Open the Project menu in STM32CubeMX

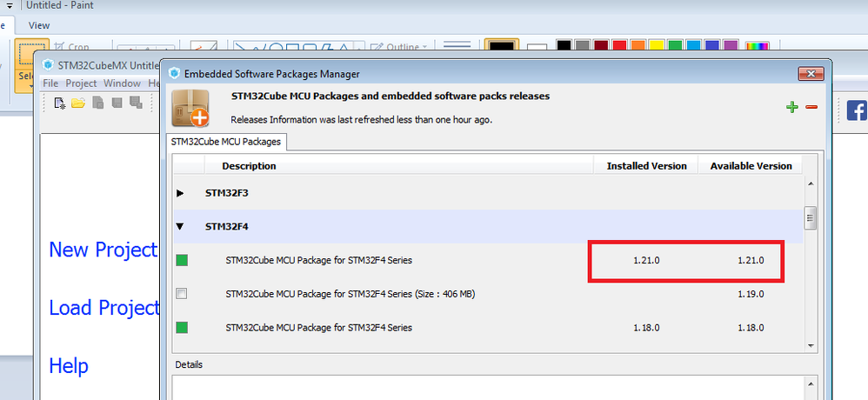[x=82, y=83]
